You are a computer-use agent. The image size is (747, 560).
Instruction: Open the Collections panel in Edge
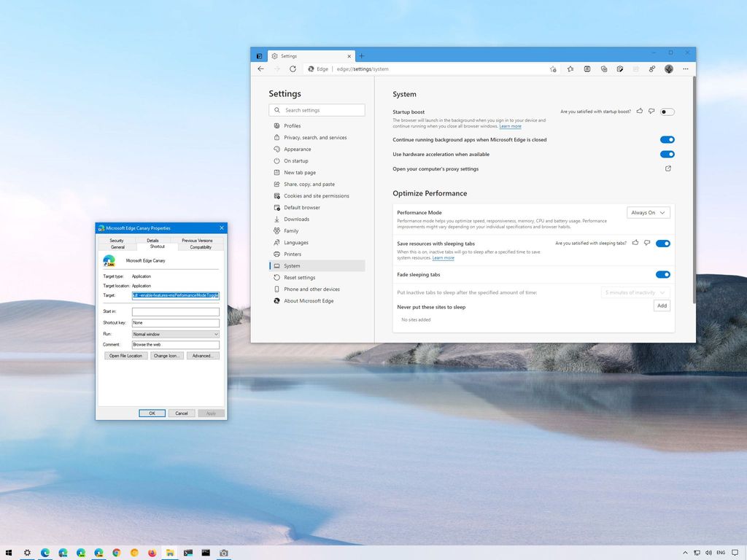click(x=604, y=69)
